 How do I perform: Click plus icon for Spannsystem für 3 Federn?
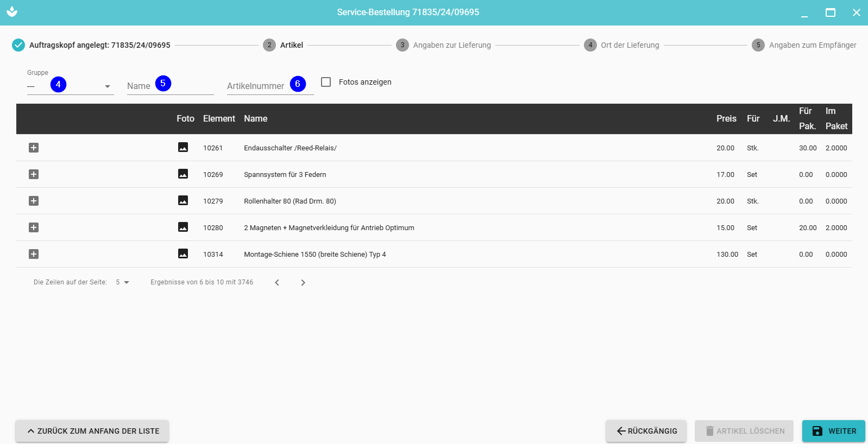coord(34,174)
